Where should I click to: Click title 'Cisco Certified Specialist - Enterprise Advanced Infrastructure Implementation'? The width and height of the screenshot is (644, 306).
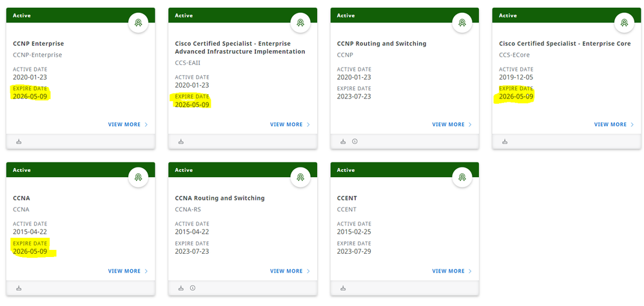240,48
